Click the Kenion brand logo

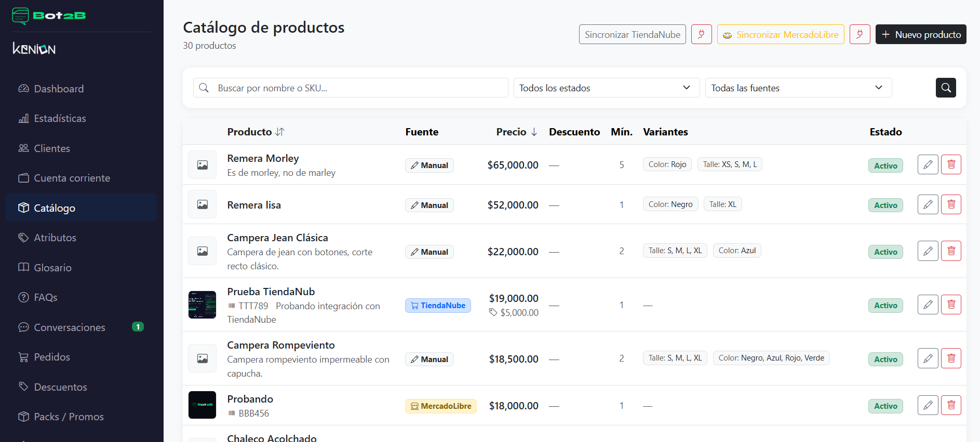(34, 49)
